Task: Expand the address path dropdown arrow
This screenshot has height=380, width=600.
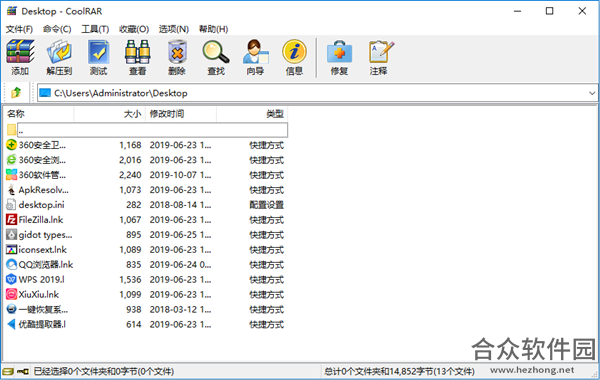Action: coord(592,93)
